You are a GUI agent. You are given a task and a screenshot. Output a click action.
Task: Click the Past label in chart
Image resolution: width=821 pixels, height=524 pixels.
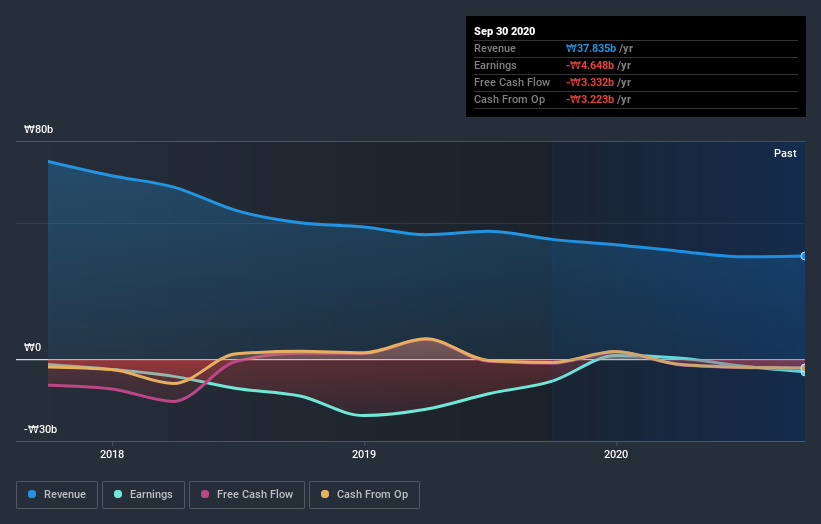tap(785, 153)
